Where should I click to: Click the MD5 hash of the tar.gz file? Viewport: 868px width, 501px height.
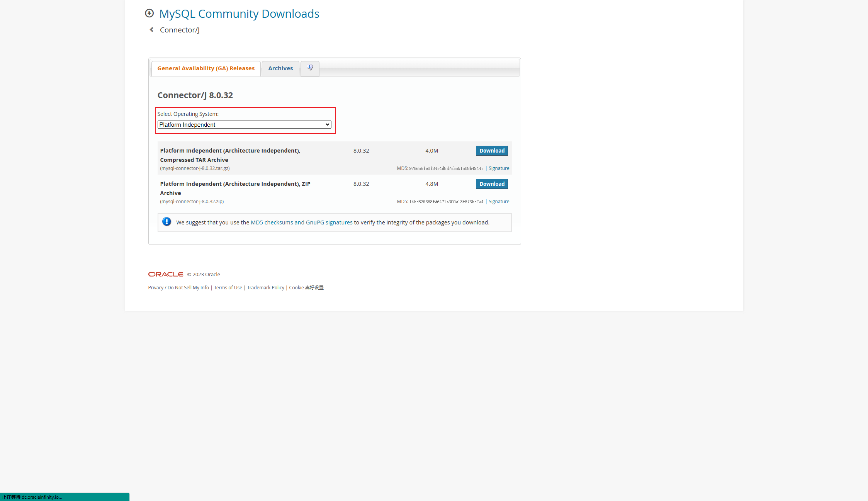(446, 168)
